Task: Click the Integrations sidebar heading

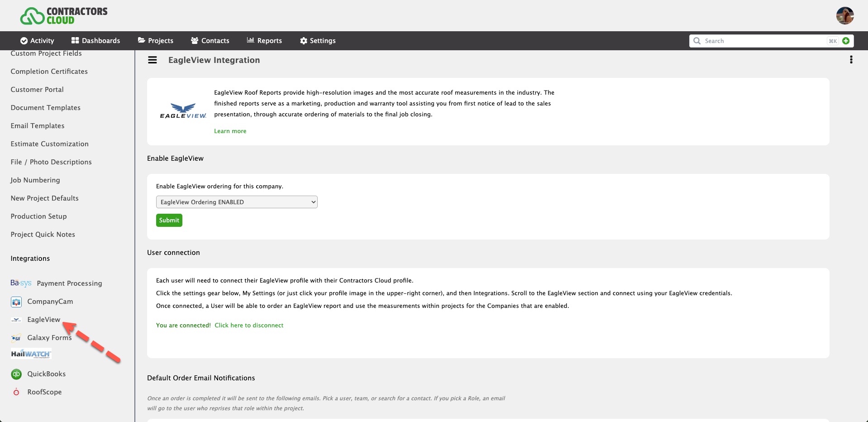Action: point(30,259)
